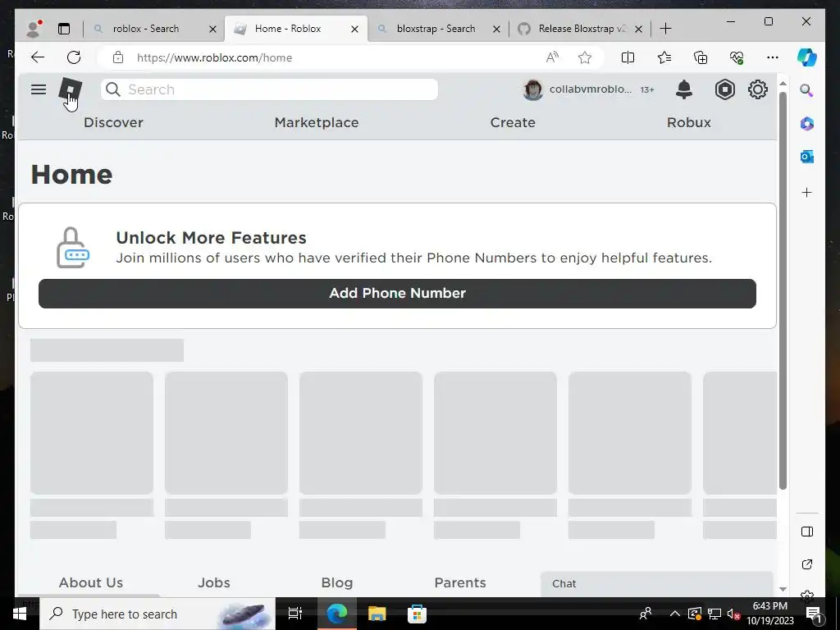Open Microsoft Store from the taskbar

tap(417, 614)
